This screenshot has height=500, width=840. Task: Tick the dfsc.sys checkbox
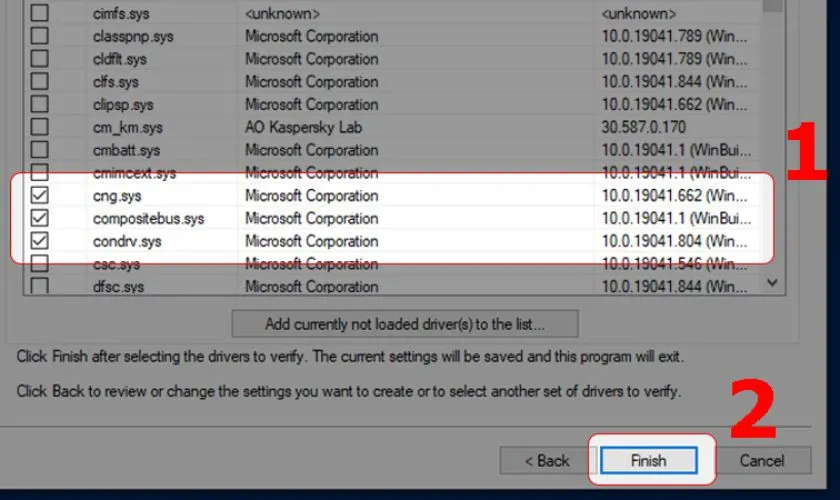40,287
